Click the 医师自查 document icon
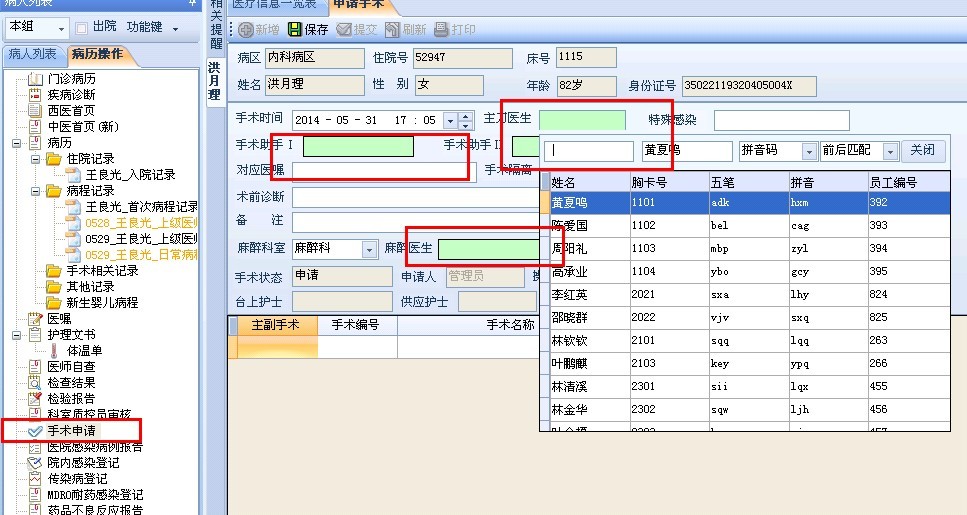Image resolution: width=967 pixels, height=515 pixels. pyautogui.click(x=36, y=367)
